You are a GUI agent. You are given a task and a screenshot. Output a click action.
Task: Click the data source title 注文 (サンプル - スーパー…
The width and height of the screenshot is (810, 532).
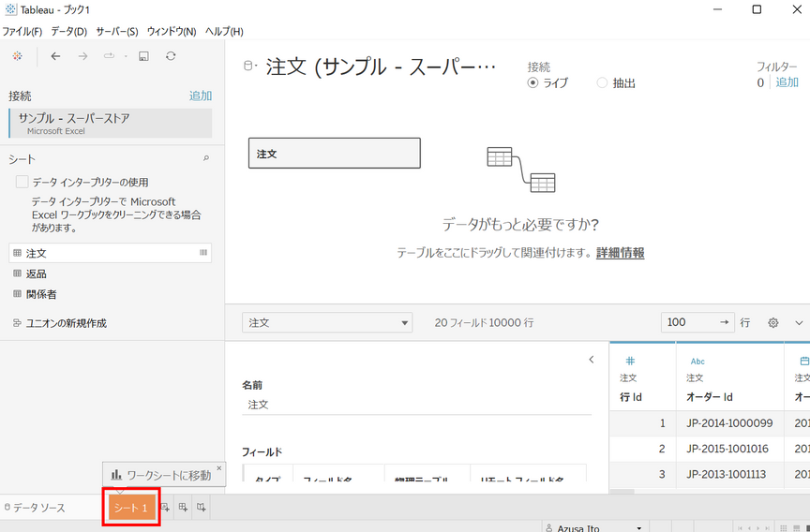[382, 67]
